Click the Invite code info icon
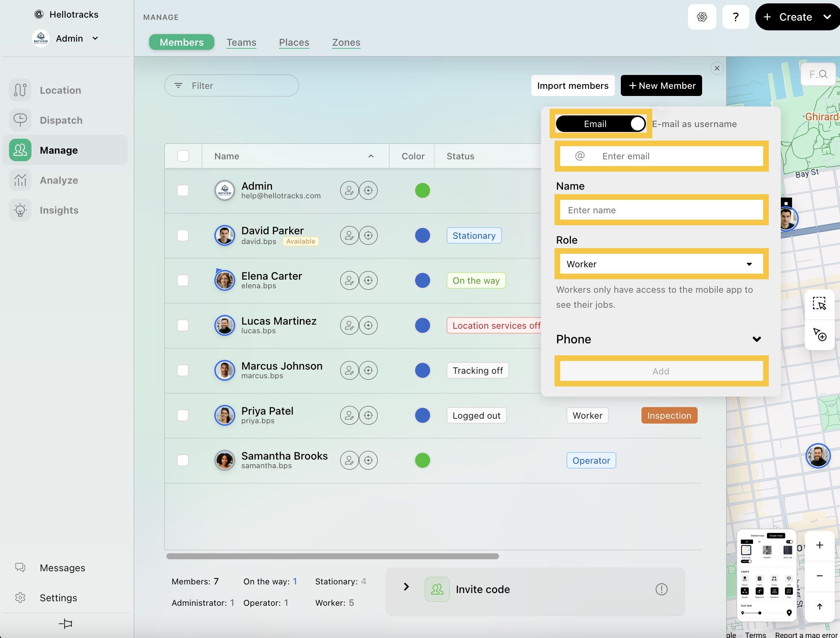 661,589
